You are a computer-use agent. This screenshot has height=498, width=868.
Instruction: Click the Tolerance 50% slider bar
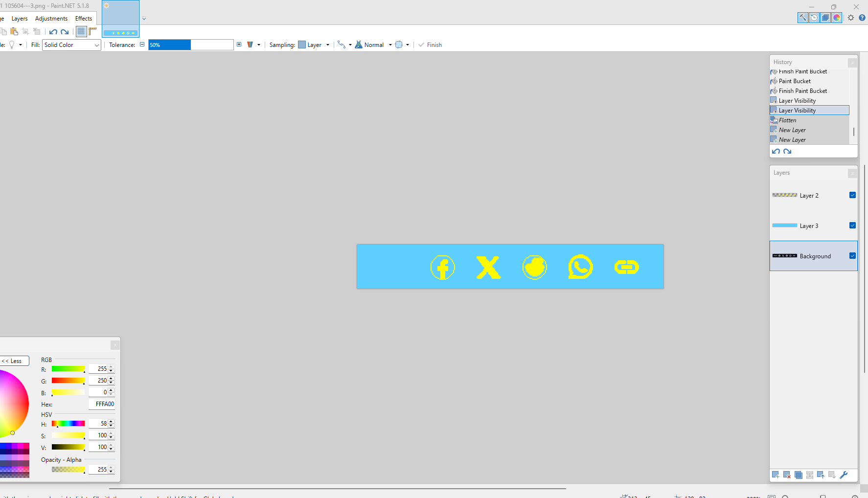click(191, 45)
